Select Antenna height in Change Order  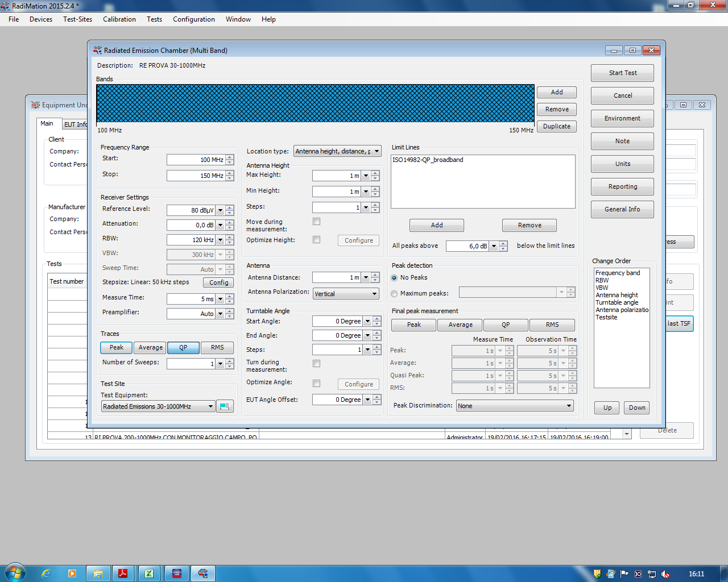pyautogui.click(x=617, y=295)
